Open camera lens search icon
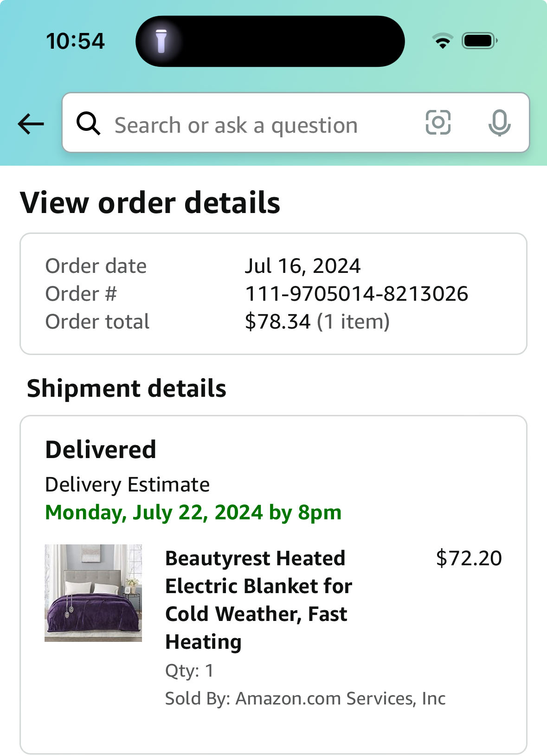547x756 pixels. pos(438,123)
